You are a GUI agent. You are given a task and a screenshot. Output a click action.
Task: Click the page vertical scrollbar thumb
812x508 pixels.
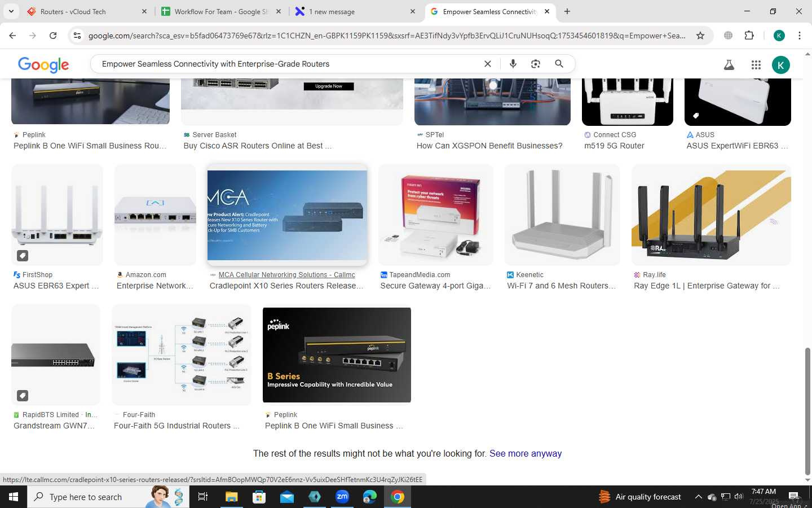pos(807,411)
